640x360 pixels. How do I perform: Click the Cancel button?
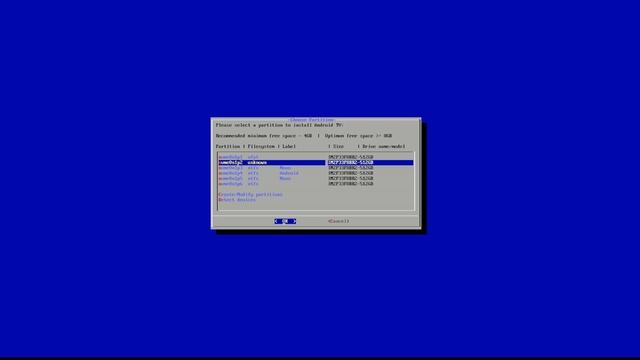[338, 221]
